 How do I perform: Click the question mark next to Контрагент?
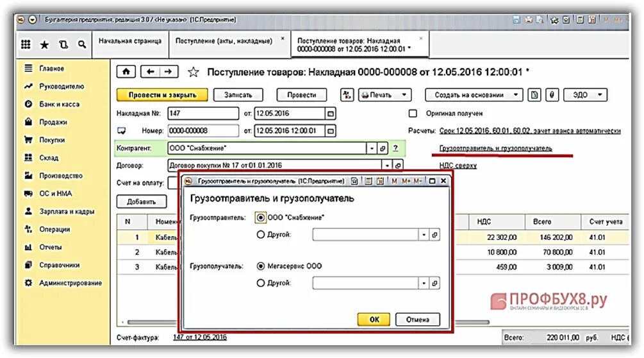pos(395,148)
